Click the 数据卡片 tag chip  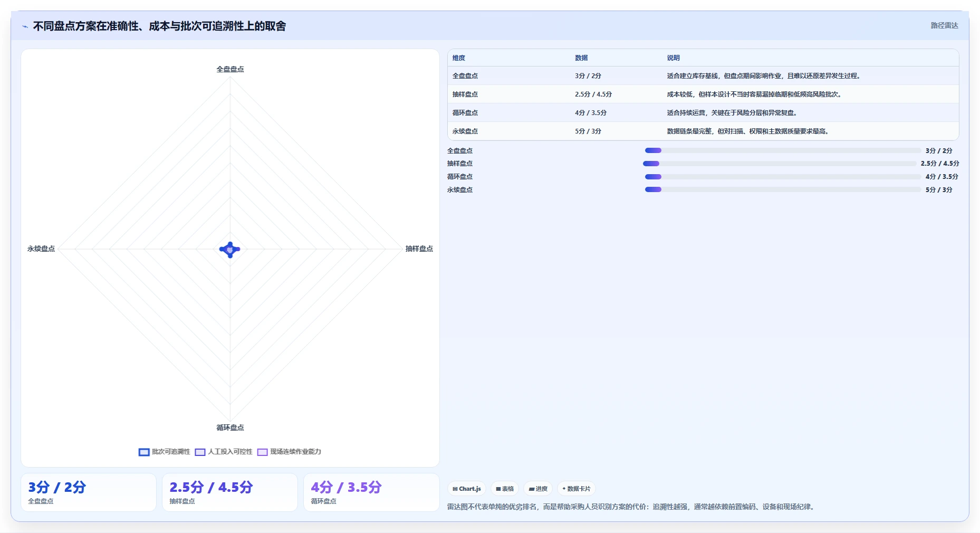(577, 489)
